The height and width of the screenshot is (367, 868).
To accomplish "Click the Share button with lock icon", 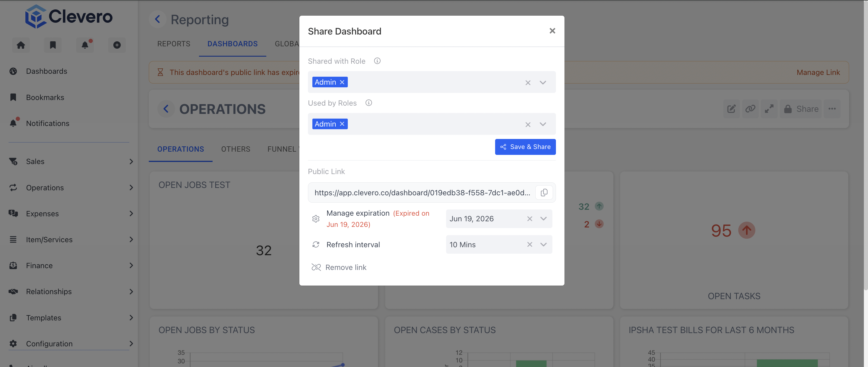I will coord(801,109).
